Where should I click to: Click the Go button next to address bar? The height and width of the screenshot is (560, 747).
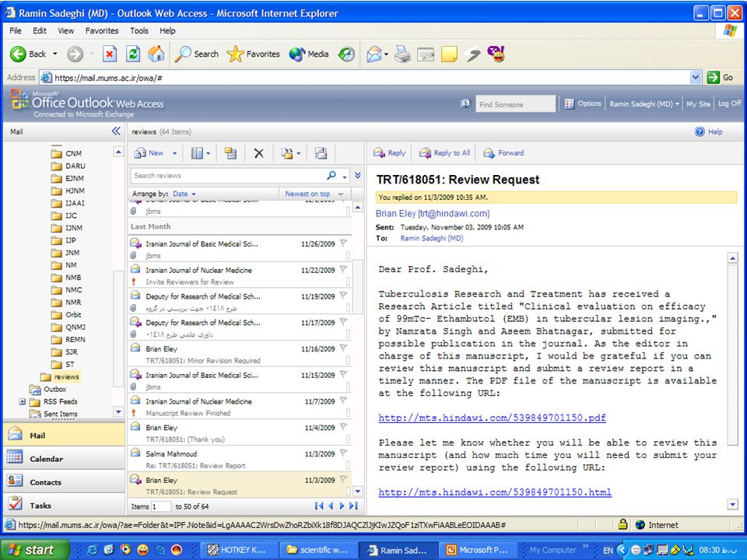click(x=721, y=77)
